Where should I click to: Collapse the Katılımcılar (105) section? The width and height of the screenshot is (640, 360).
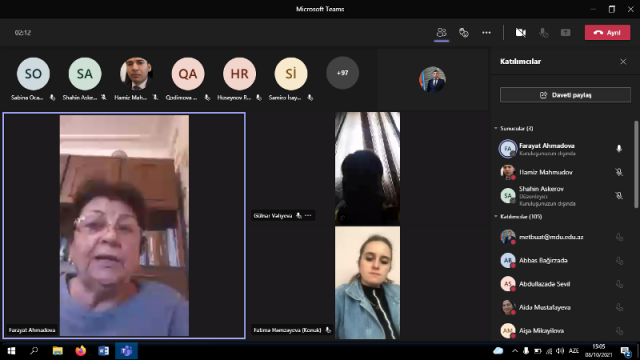pyautogui.click(x=496, y=216)
